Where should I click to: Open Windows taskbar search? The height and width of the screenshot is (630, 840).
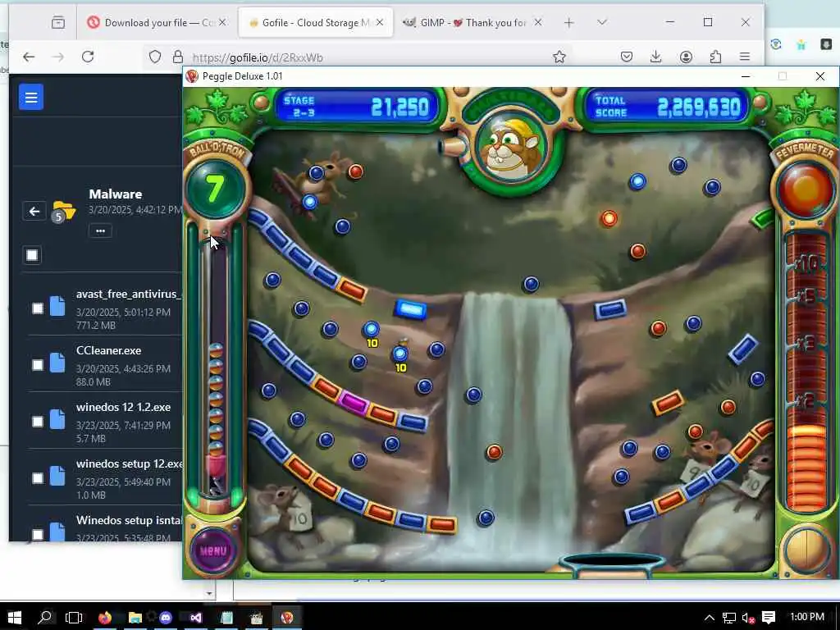[x=45, y=617]
